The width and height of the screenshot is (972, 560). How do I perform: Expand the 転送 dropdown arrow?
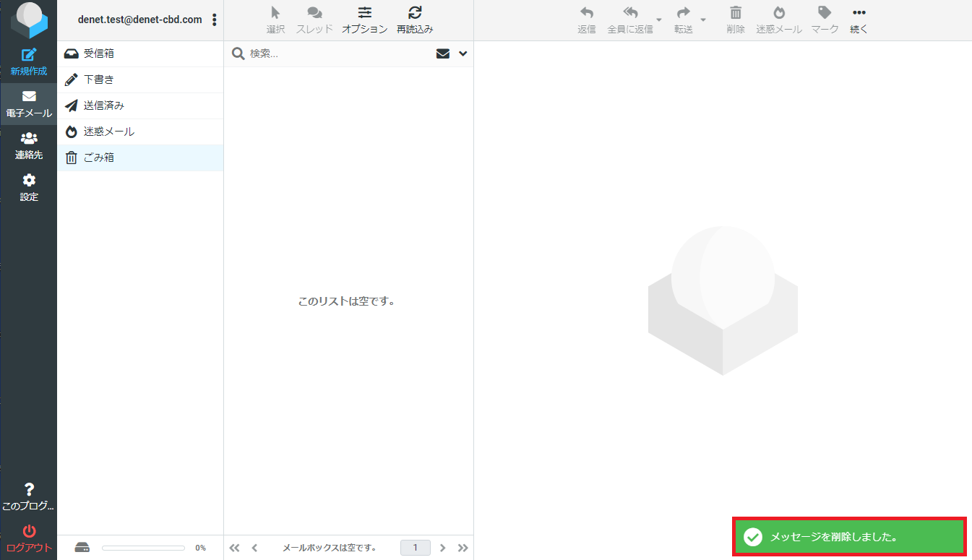click(x=703, y=20)
